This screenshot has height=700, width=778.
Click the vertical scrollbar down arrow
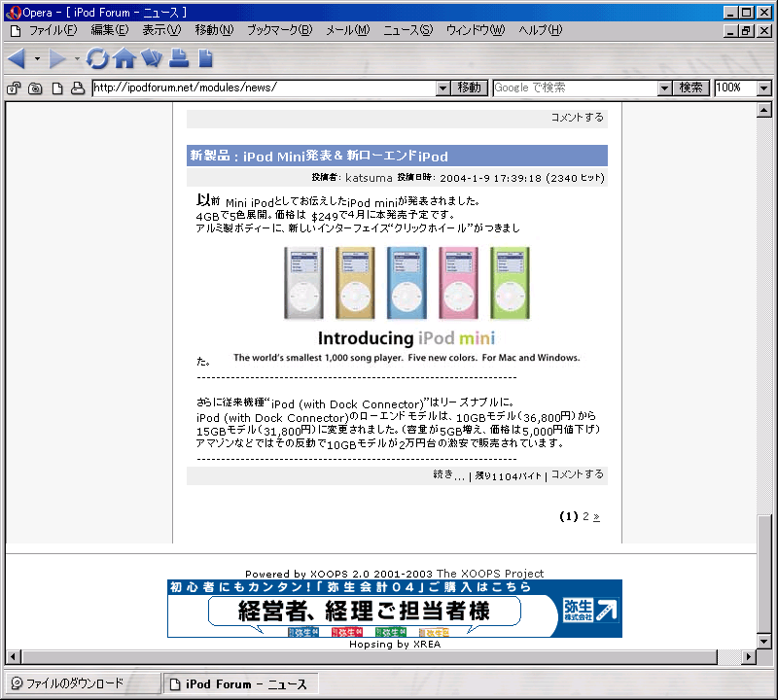point(764,642)
